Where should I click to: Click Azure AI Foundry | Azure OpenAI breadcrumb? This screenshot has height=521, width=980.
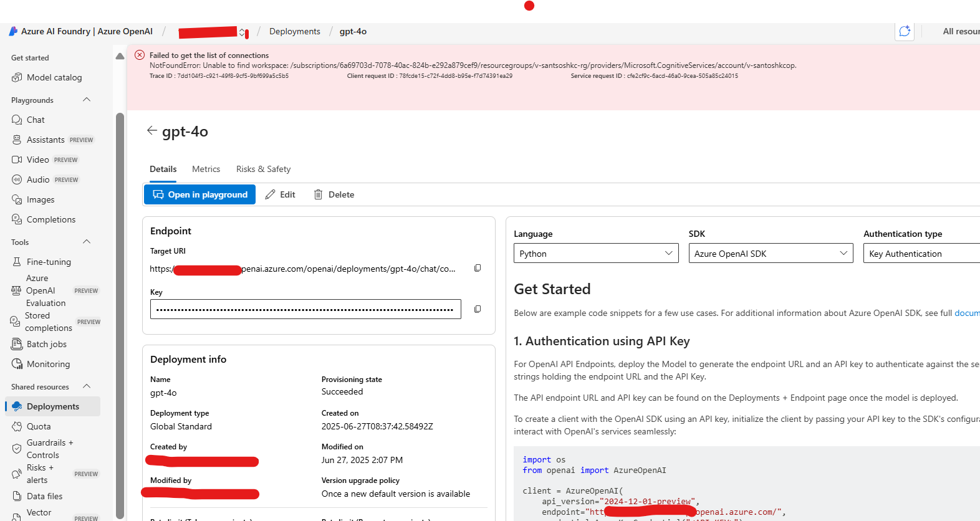coord(87,31)
